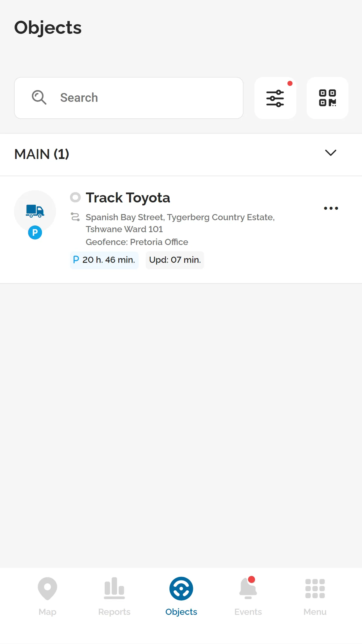Screen dimensions: 362x644
Task: Click the parking P badge on vehicle avatar
Action: click(x=35, y=232)
